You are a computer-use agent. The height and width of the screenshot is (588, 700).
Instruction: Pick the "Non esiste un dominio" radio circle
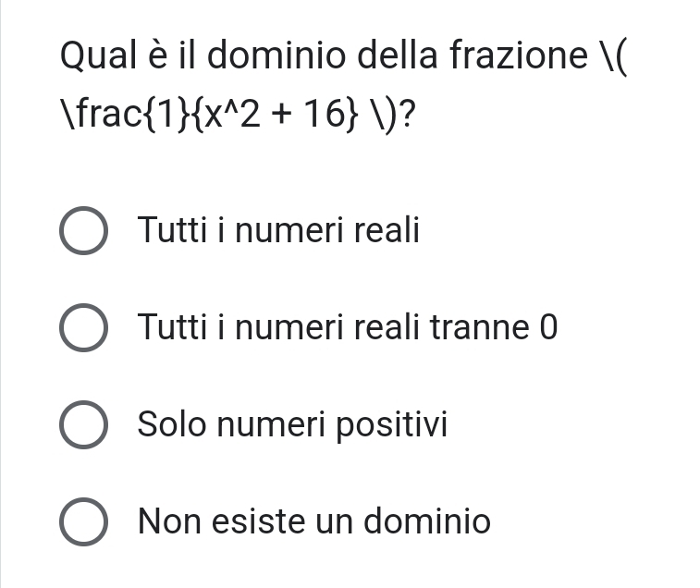[83, 523]
